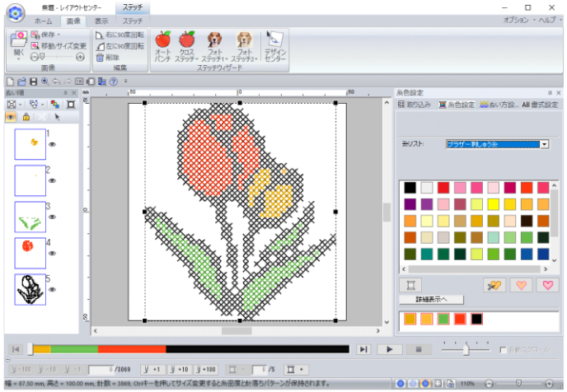Viewport: 567px width, 392px height.
Task: Click the play button in stitch simulator
Action: (390, 349)
